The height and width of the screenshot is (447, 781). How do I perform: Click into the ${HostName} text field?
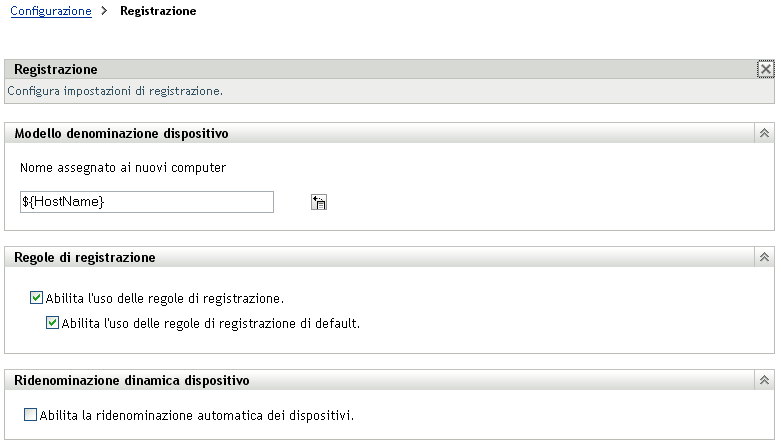tap(146, 202)
